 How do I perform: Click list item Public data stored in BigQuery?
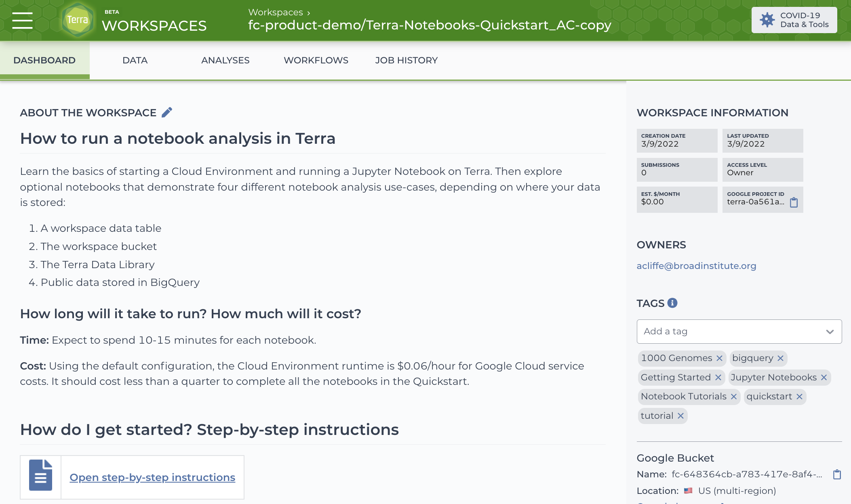120,282
